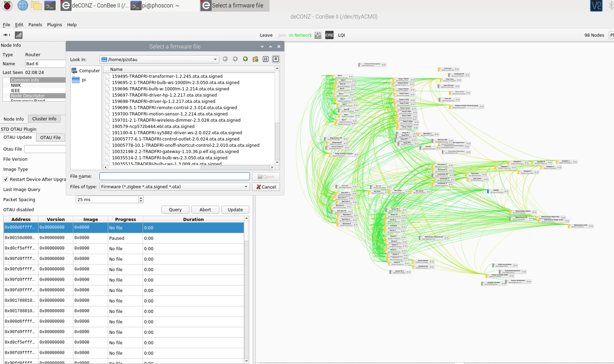The image size is (614, 364).
Task: Select 159699-5.1-TRADFRI-remote-control firmware file
Action: 174,108
